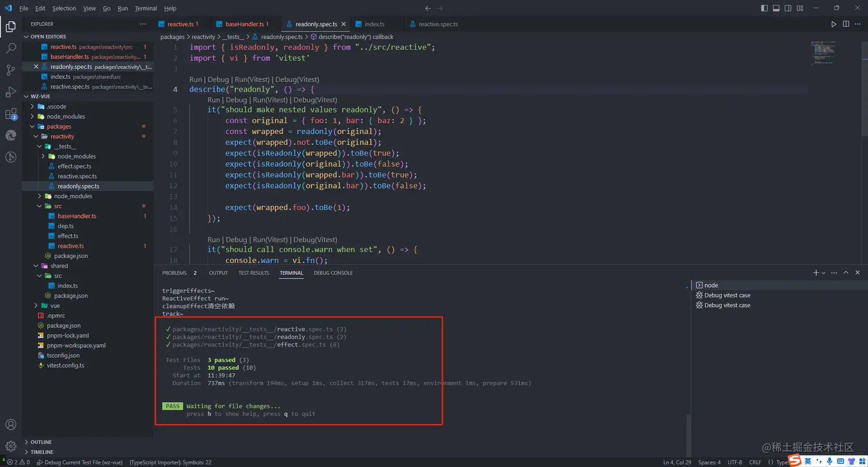Open the Accounts menu icon
This screenshot has width=868, height=467.
(11, 424)
